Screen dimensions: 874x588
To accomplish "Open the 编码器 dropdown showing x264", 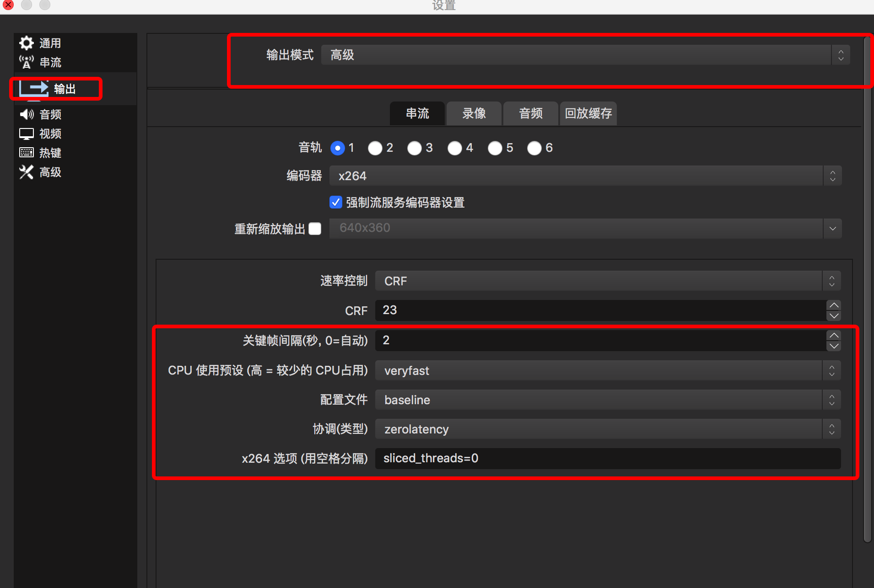I will click(x=586, y=176).
